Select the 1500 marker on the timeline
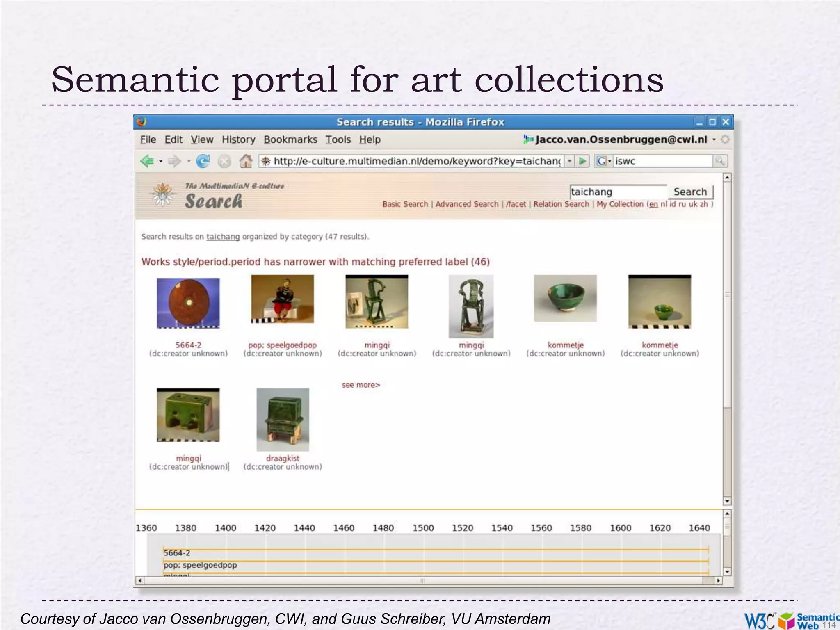The image size is (840, 630). point(423,528)
